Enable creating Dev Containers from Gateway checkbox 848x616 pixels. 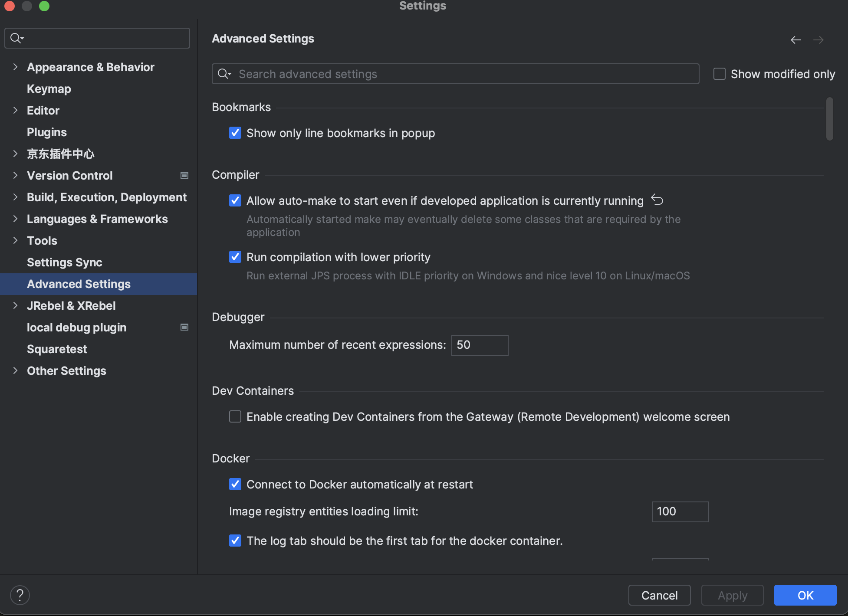point(235,416)
